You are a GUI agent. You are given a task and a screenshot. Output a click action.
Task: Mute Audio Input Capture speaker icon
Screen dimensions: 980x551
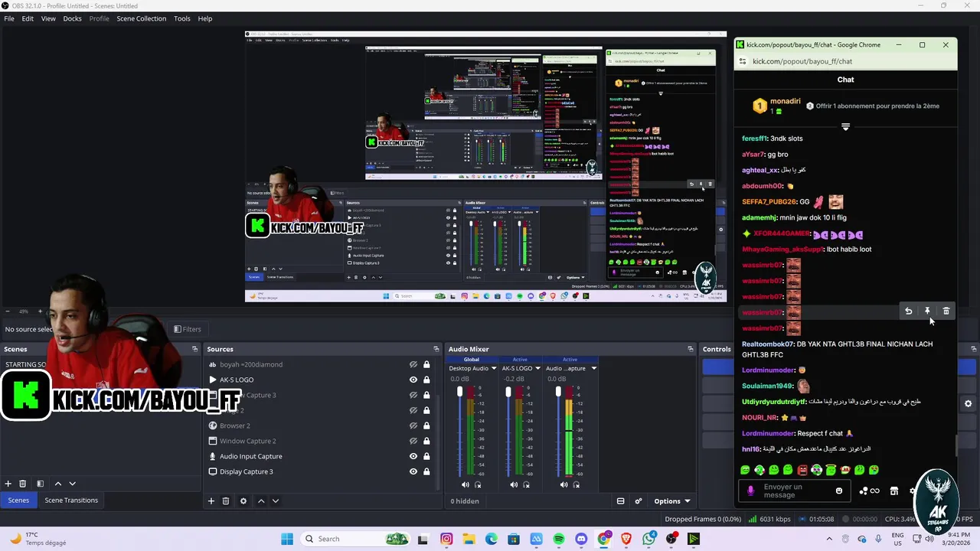[563, 484]
